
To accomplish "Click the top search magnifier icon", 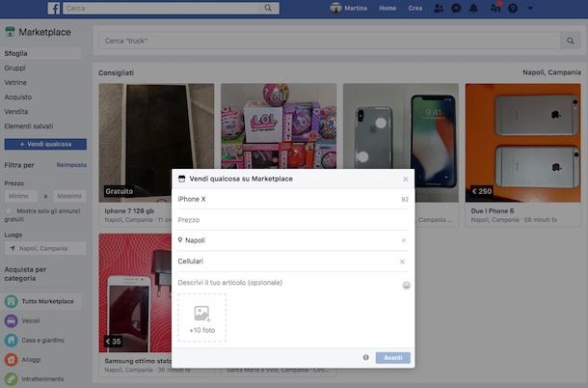I will [x=268, y=8].
